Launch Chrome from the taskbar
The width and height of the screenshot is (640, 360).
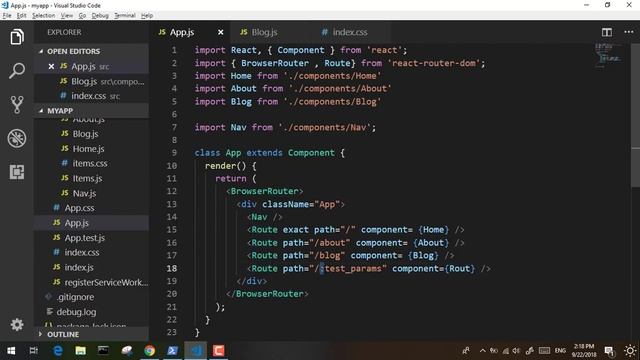(x=149, y=351)
